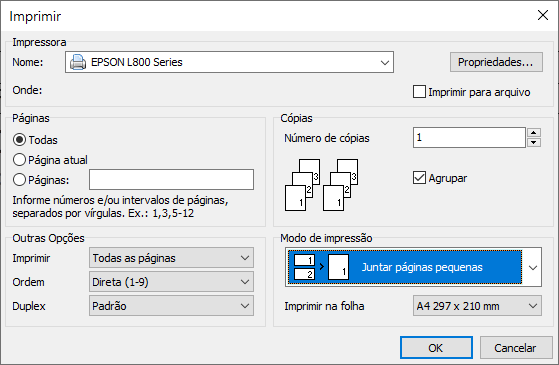The height and width of the screenshot is (365, 559).
Task: Choose the Páginas range radio button
Action: (19, 180)
